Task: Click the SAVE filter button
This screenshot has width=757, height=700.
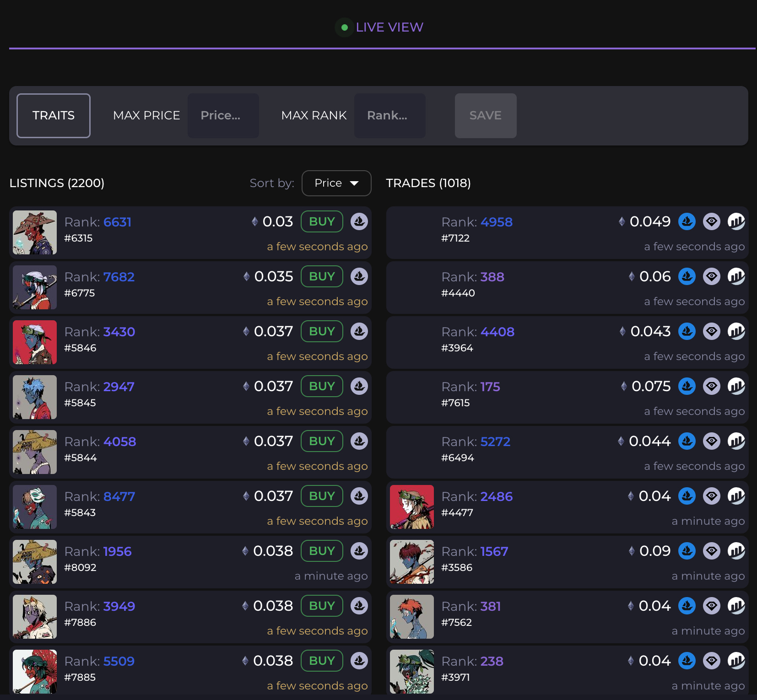Action: pyautogui.click(x=486, y=116)
